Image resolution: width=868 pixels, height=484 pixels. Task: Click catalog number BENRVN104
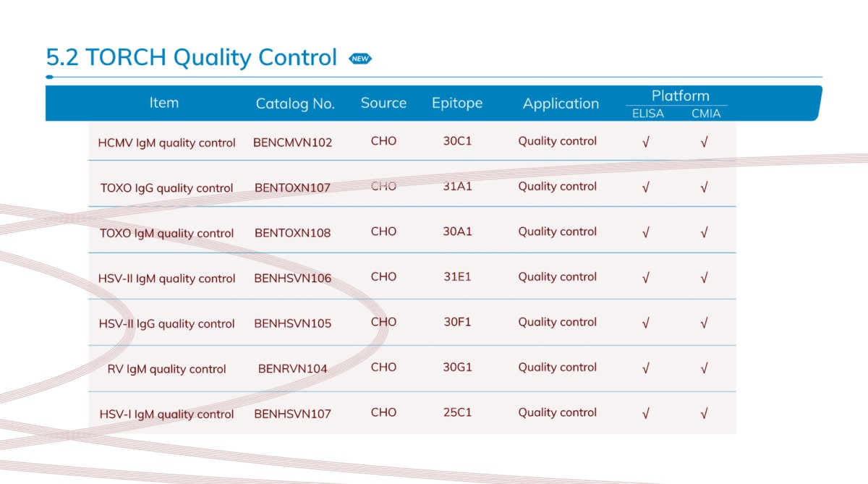pos(292,368)
